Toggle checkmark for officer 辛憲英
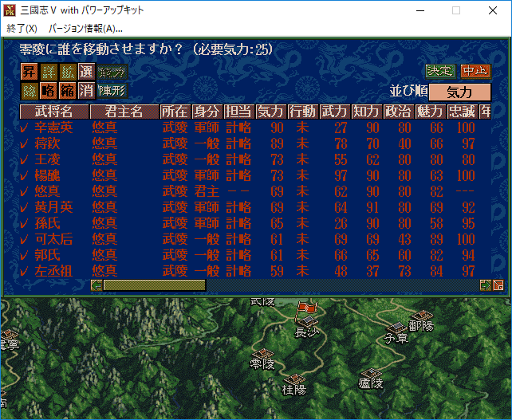The height and width of the screenshot is (420, 512). click(x=24, y=128)
